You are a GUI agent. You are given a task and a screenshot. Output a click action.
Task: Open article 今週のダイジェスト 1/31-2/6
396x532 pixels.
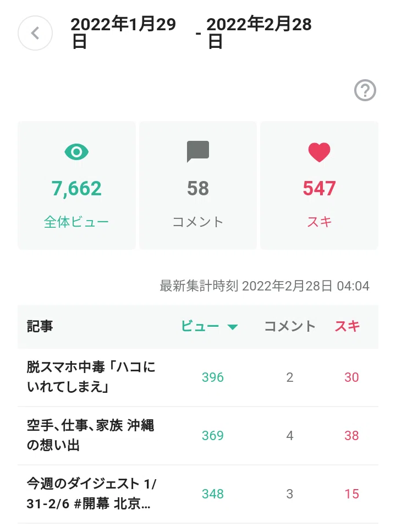[91, 493]
